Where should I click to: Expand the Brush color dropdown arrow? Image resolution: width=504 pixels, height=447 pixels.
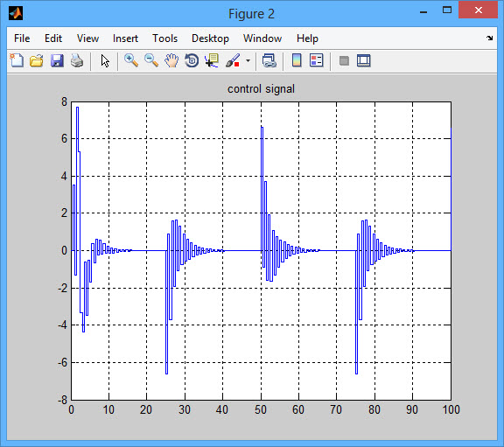pyautogui.click(x=248, y=60)
